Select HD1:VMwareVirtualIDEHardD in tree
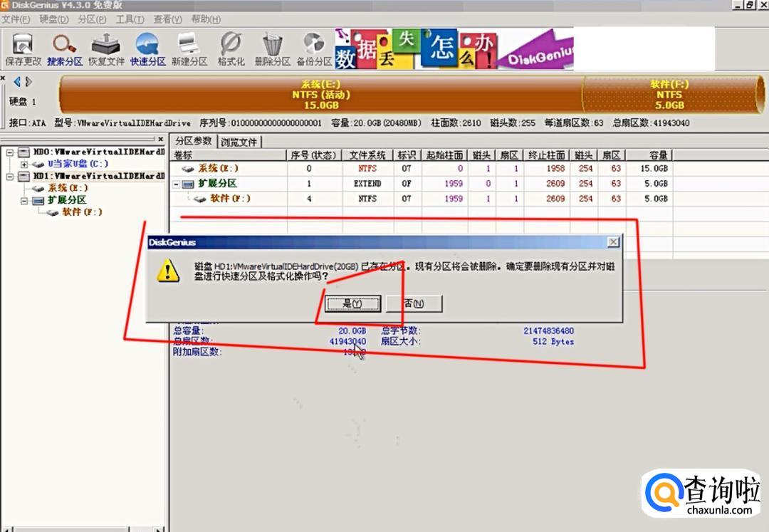Image resolution: width=769 pixels, height=532 pixels. pyautogui.click(x=99, y=176)
